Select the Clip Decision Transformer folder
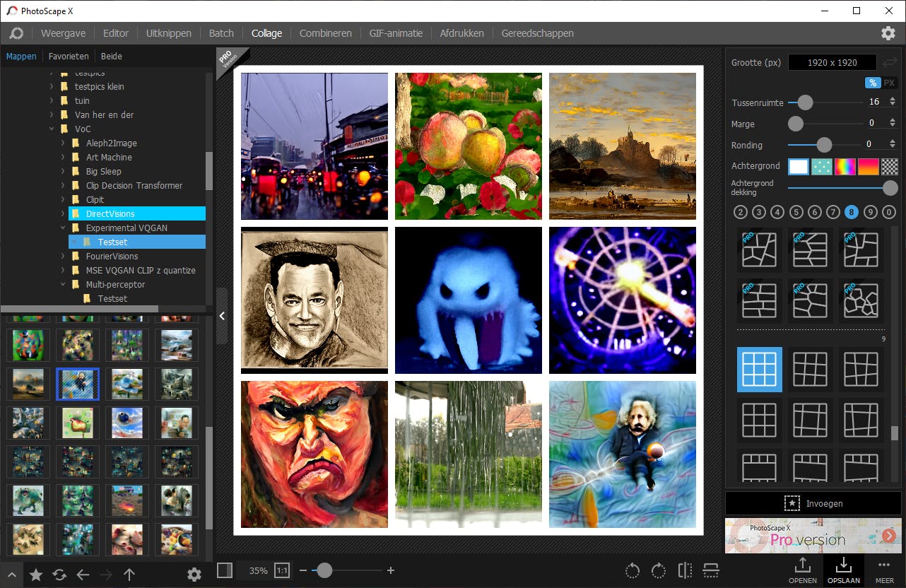The image size is (906, 588). pyautogui.click(x=134, y=186)
